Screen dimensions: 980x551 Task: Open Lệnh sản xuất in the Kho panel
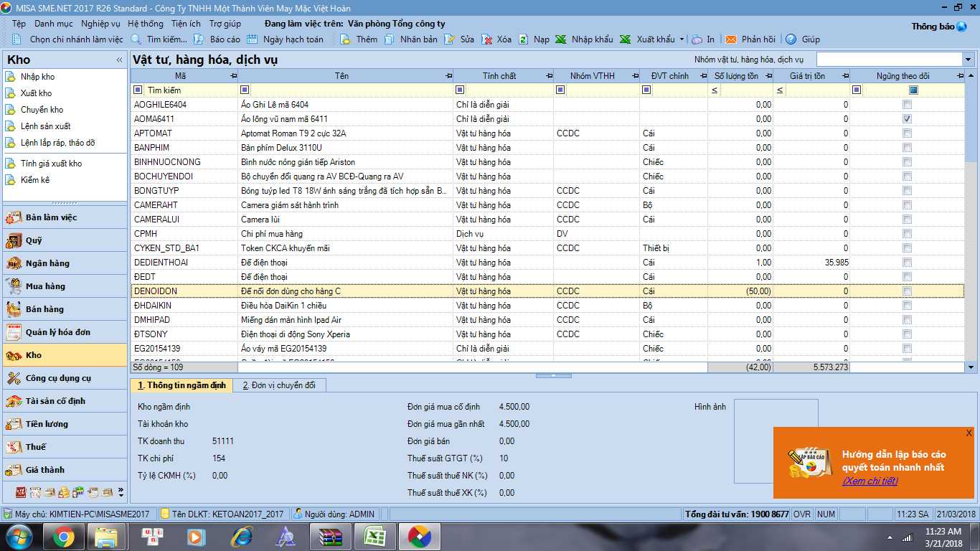(x=45, y=126)
